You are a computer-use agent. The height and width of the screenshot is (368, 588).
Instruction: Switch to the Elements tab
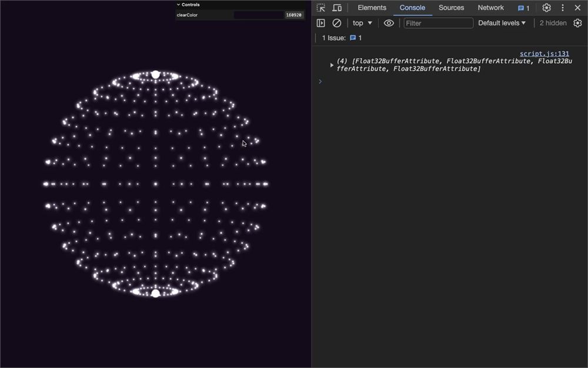[x=372, y=8]
